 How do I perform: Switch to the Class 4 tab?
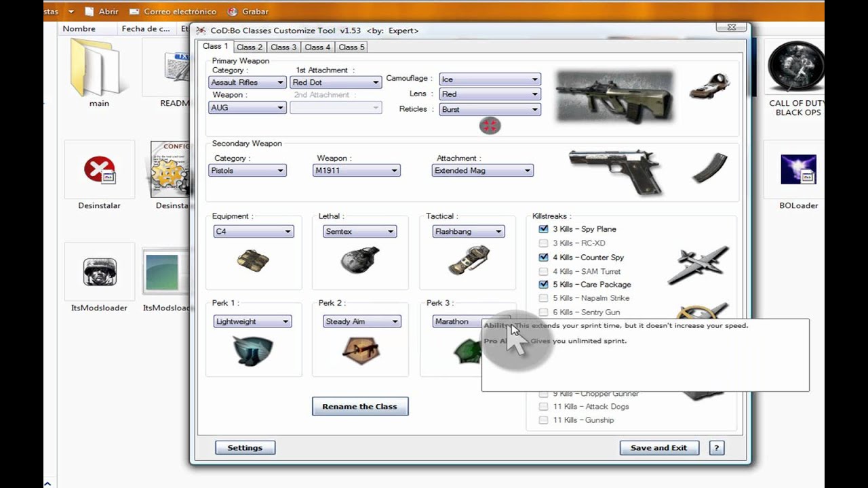[317, 47]
